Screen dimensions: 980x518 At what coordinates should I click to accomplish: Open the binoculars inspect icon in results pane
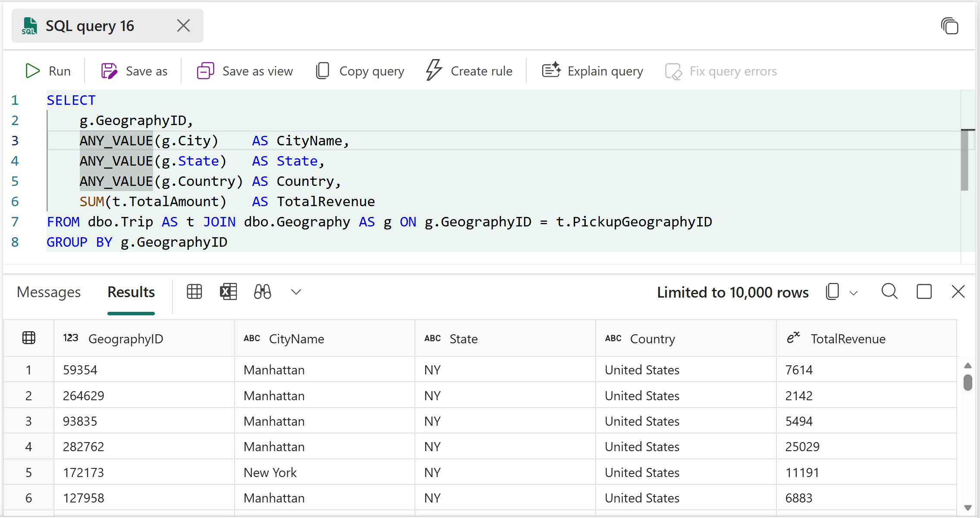[262, 292]
